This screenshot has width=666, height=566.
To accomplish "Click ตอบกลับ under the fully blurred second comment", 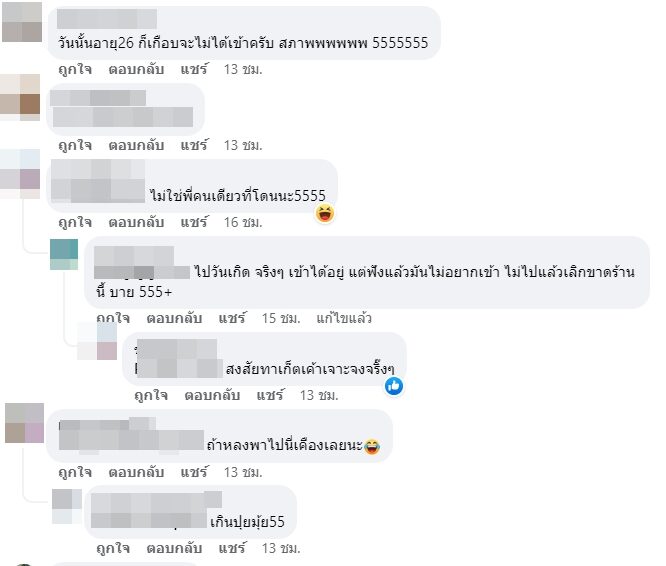I will (x=136, y=145).
